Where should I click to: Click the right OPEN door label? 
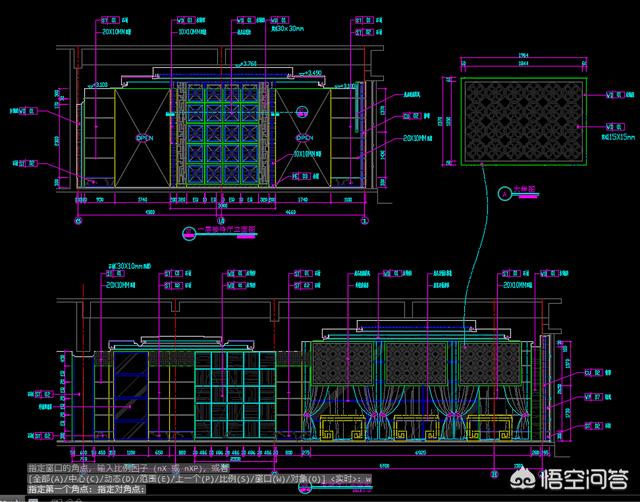304,138
